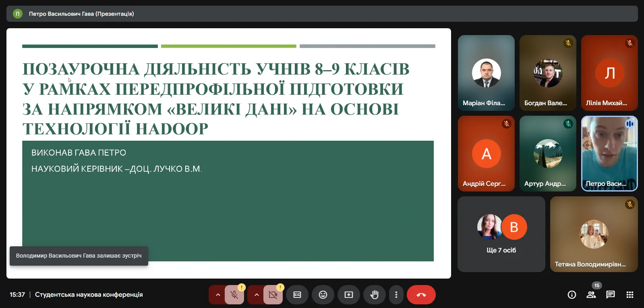This screenshot has width=644, height=308.
Task: Click the presentation slide title text
Action: (x=216, y=99)
